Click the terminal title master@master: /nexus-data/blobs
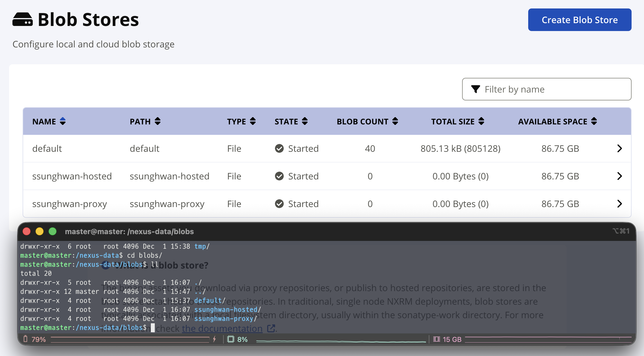644x356 pixels. click(129, 231)
